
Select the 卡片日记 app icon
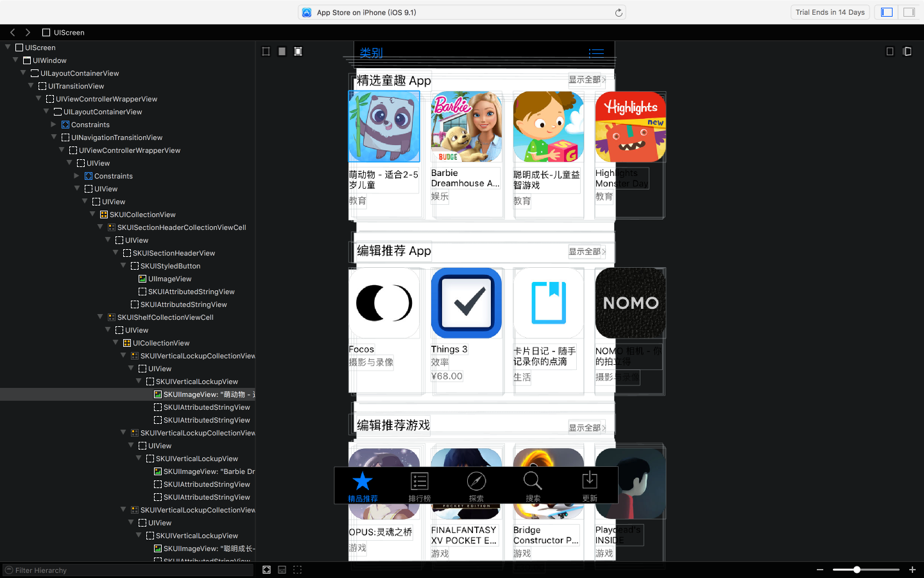click(x=549, y=303)
